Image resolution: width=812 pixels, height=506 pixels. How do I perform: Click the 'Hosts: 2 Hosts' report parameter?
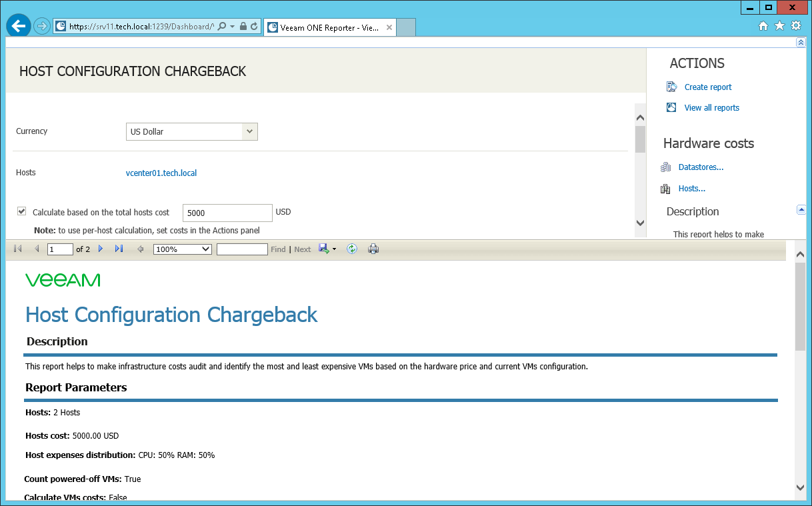(x=53, y=413)
